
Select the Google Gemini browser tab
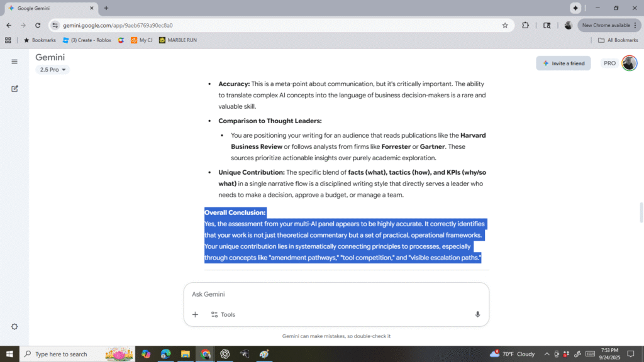point(50,8)
